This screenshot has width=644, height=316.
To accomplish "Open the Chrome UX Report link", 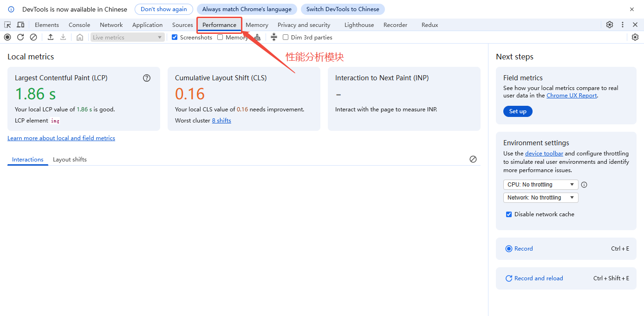I will (572, 96).
